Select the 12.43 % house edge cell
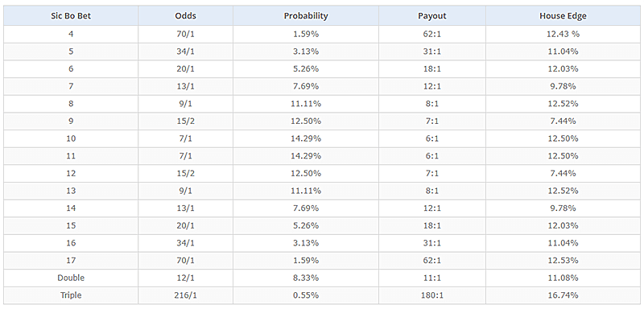 tap(563, 34)
